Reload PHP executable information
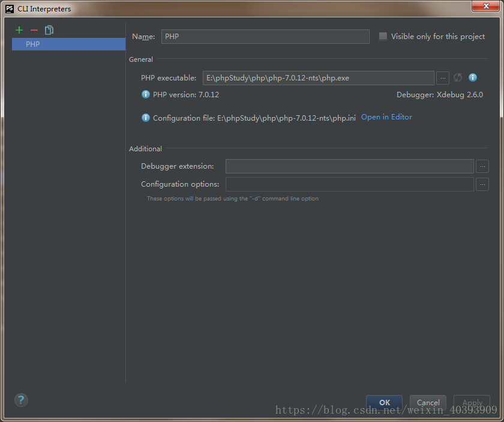Viewport: 504px width, 422px height. click(x=457, y=77)
